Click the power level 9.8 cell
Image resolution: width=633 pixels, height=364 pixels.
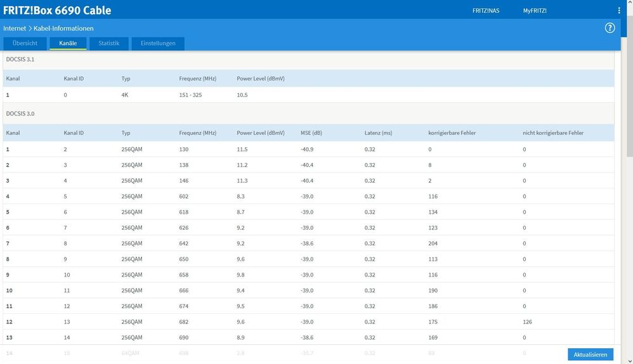pos(240,275)
